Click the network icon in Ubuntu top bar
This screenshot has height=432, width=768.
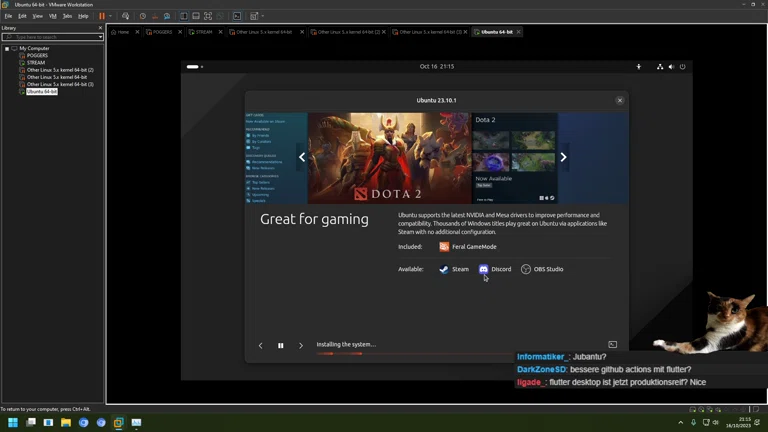pyautogui.click(x=660, y=67)
